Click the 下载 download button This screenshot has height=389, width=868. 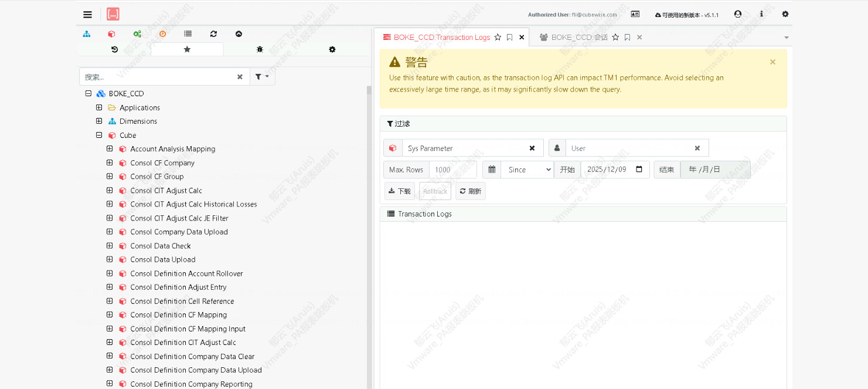click(x=400, y=191)
